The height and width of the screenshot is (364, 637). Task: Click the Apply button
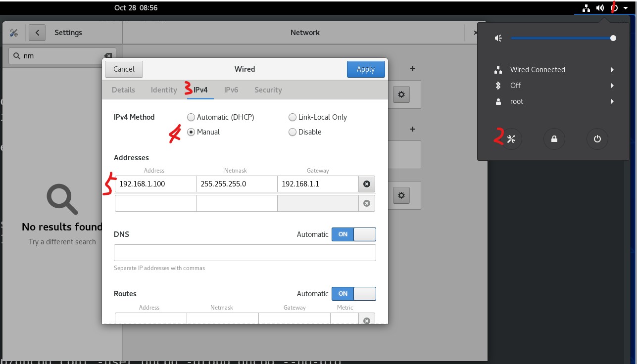tap(365, 69)
